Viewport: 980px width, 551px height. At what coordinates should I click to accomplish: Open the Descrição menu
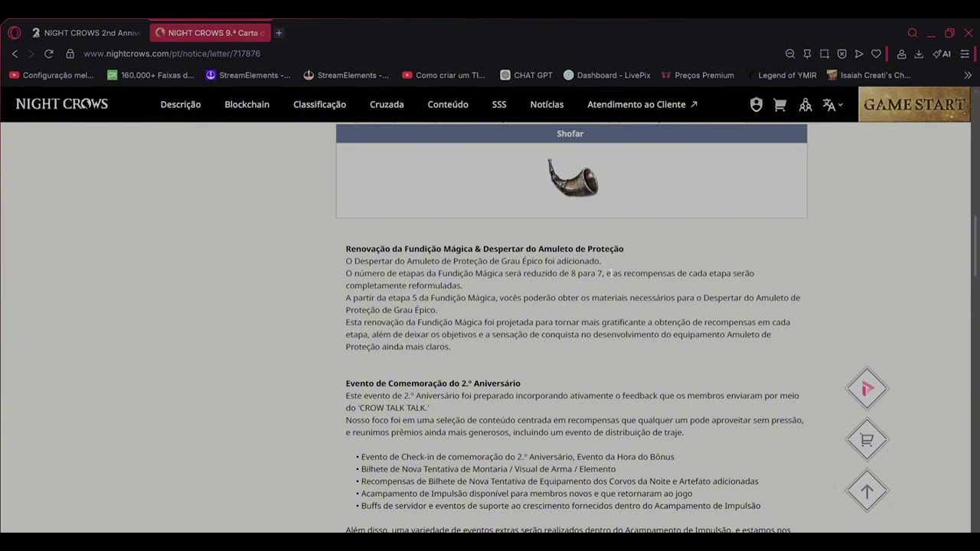coord(181,105)
